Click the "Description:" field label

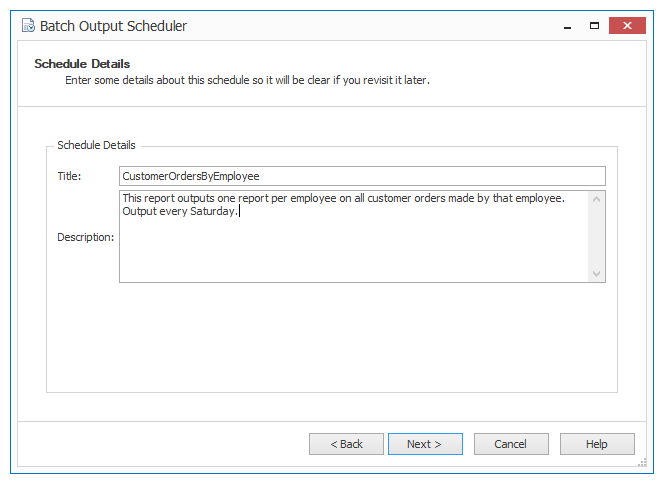pos(86,237)
